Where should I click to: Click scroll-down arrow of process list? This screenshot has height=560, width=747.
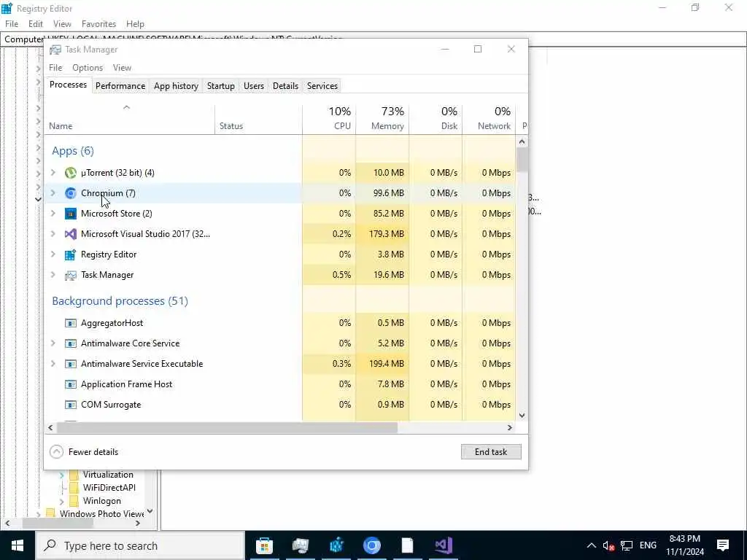pos(522,415)
